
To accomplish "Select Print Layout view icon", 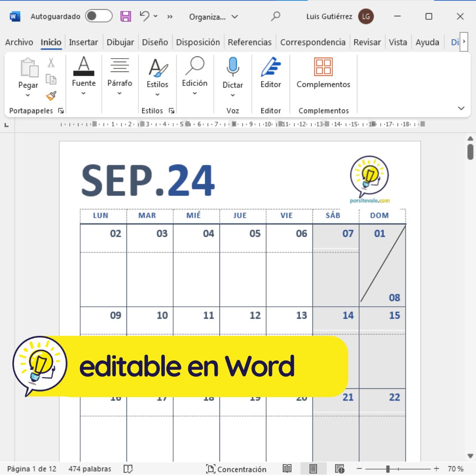I will [313, 469].
